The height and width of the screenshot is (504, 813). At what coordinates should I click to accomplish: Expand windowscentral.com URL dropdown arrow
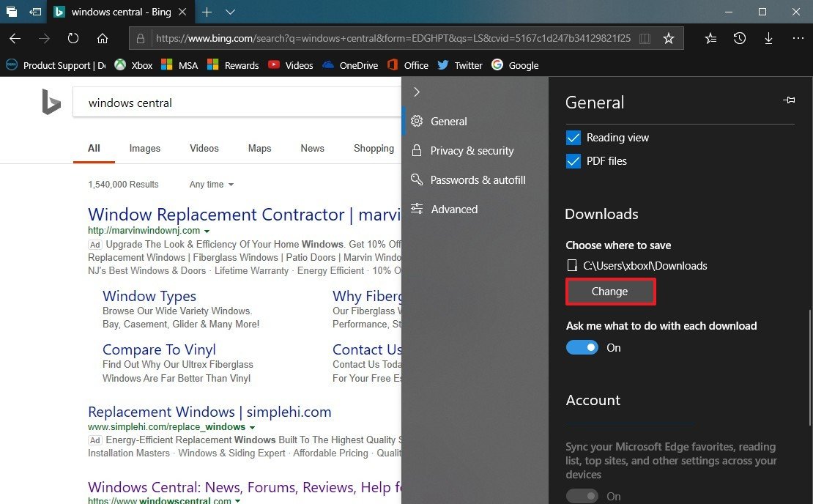(237, 501)
